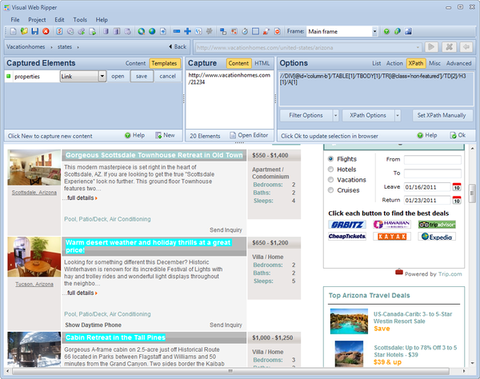
Task: Click the blue minus remove icon in toolbar
Action: click(177, 31)
